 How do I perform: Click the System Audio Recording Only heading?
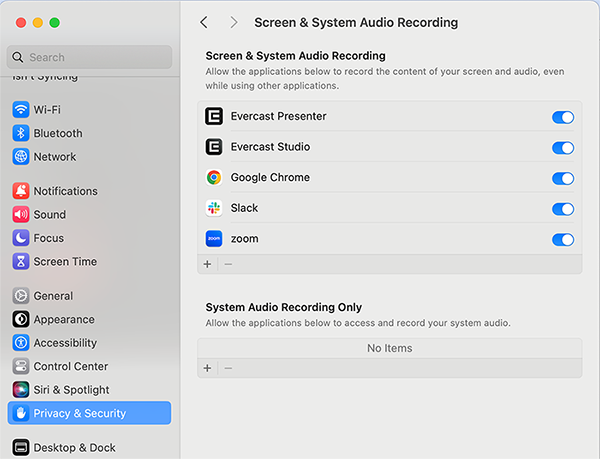pyautogui.click(x=284, y=307)
